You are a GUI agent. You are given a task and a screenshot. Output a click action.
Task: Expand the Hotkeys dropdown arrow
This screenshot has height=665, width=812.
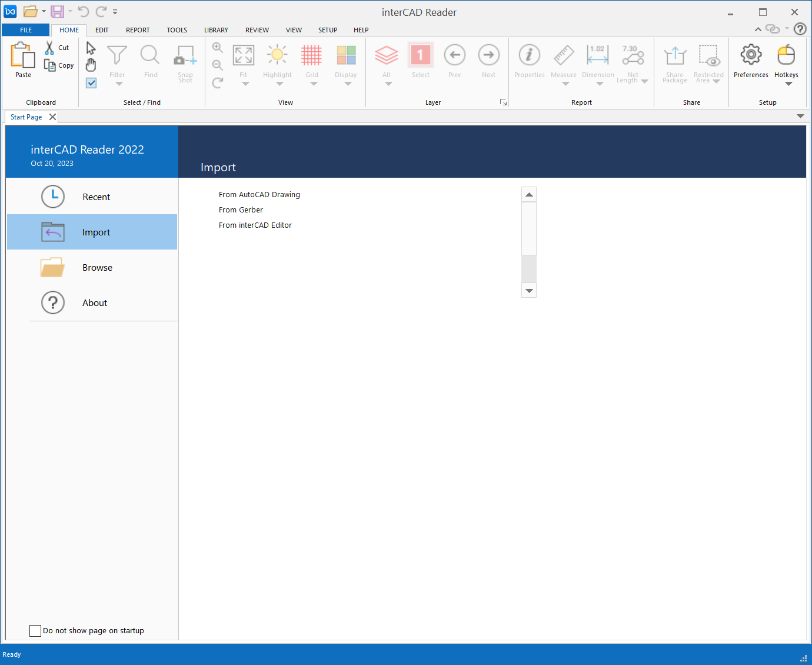tap(788, 84)
